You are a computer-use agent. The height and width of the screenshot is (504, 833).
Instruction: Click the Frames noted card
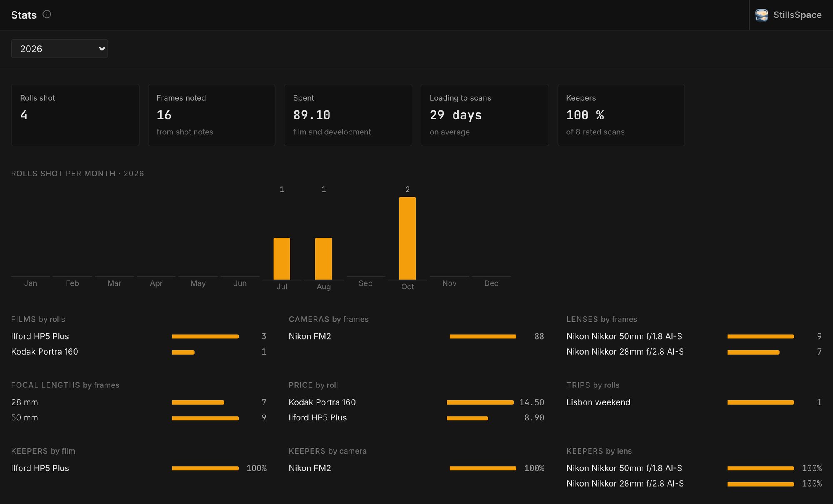pyautogui.click(x=212, y=115)
